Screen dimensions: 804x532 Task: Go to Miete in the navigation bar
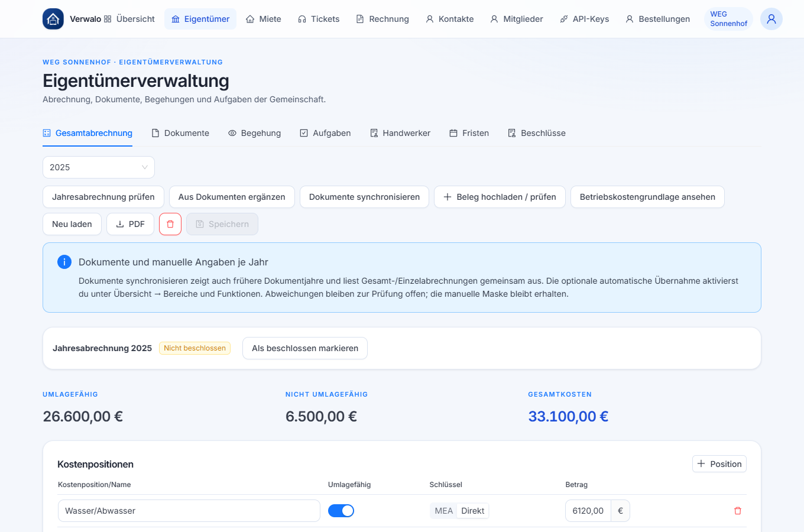[264, 19]
